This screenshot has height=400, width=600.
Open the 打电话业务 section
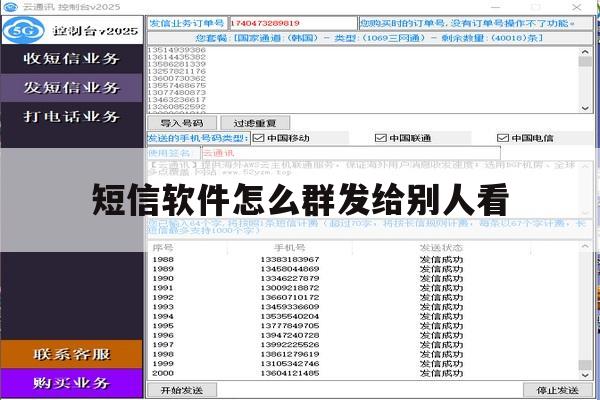pos(72,116)
